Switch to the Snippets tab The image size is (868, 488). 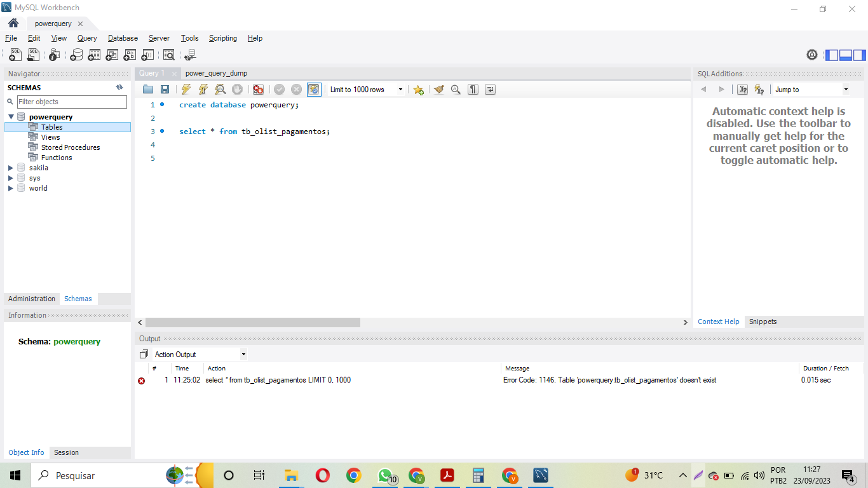(x=763, y=322)
